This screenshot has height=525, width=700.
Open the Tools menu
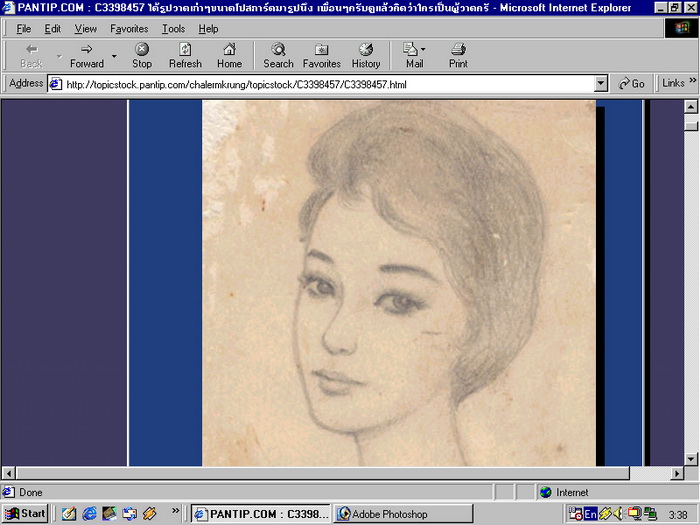173,29
